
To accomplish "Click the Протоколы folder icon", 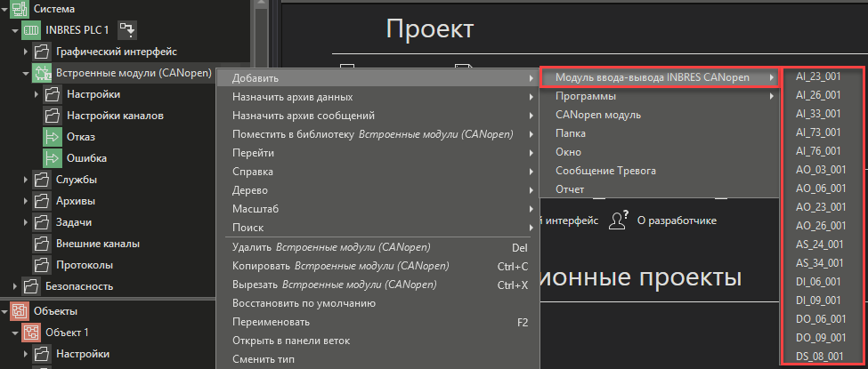I will click(x=41, y=265).
